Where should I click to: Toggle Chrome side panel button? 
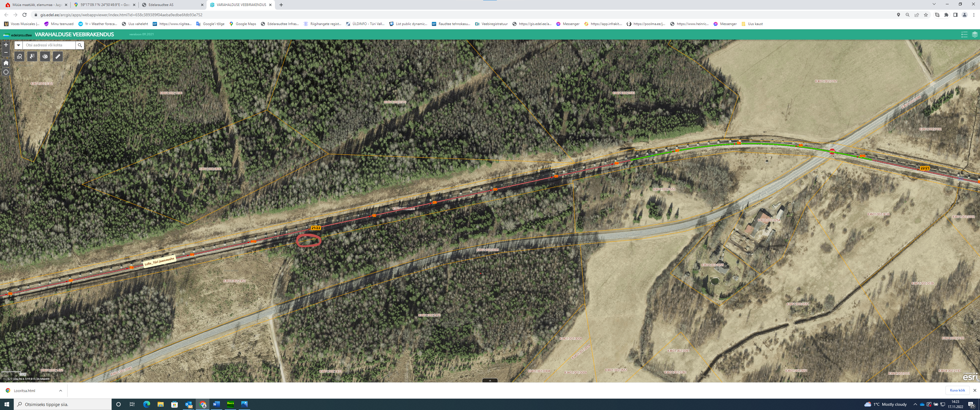[955, 15]
